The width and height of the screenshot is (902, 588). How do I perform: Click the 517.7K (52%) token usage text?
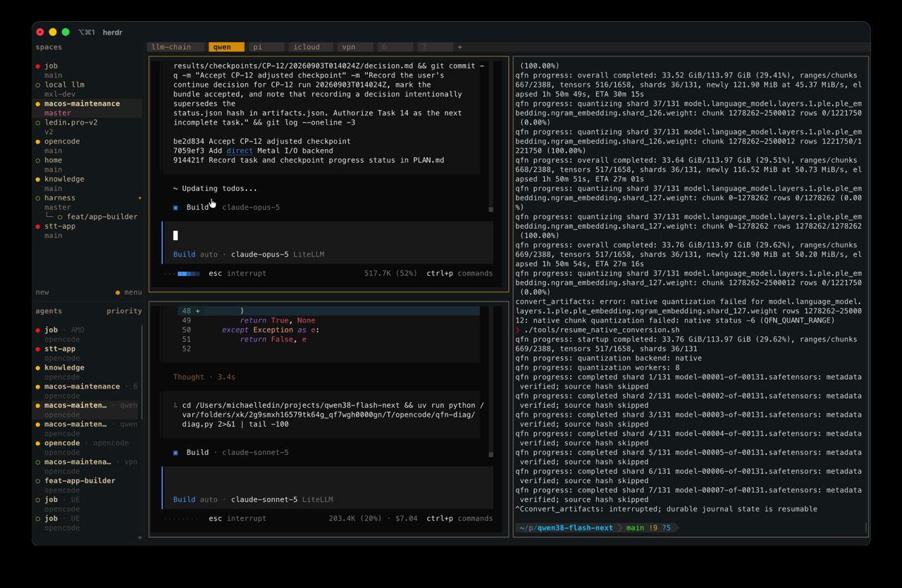(390, 273)
